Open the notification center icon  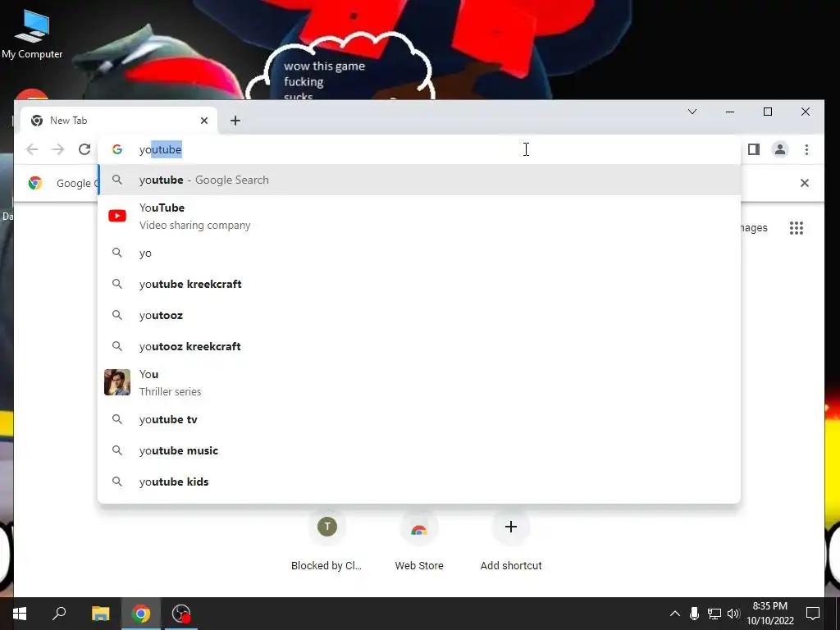pyautogui.click(x=813, y=614)
